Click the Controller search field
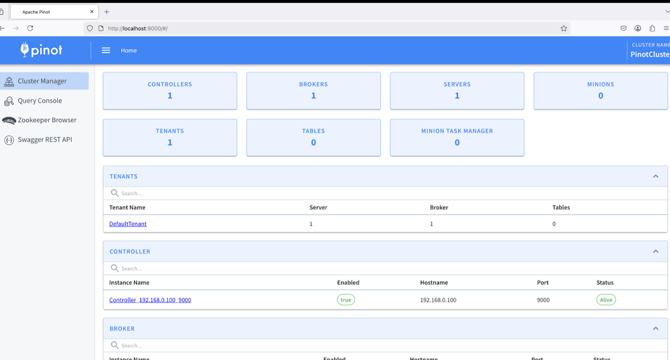This screenshot has height=360, width=670. [x=385, y=268]
